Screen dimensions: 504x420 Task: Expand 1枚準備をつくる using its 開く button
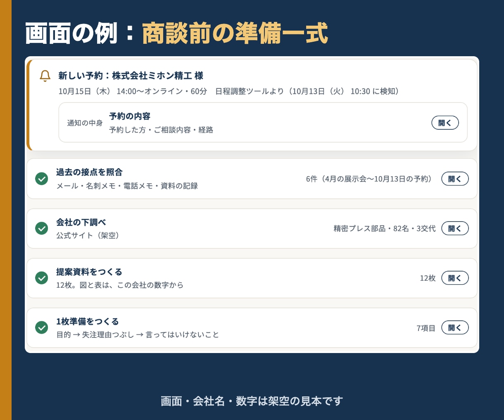[x=455, y=328]
